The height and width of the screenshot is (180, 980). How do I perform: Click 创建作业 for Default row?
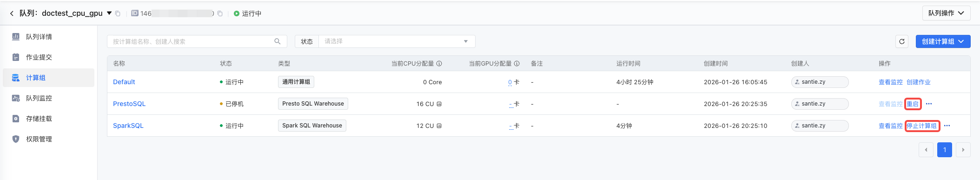[919, 82]
